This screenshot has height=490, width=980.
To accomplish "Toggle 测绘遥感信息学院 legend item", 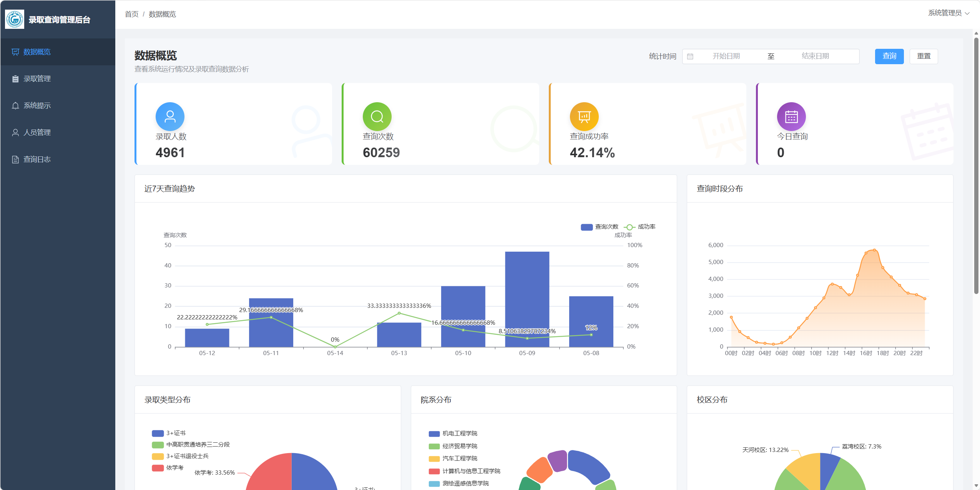I will pos(459,483).
